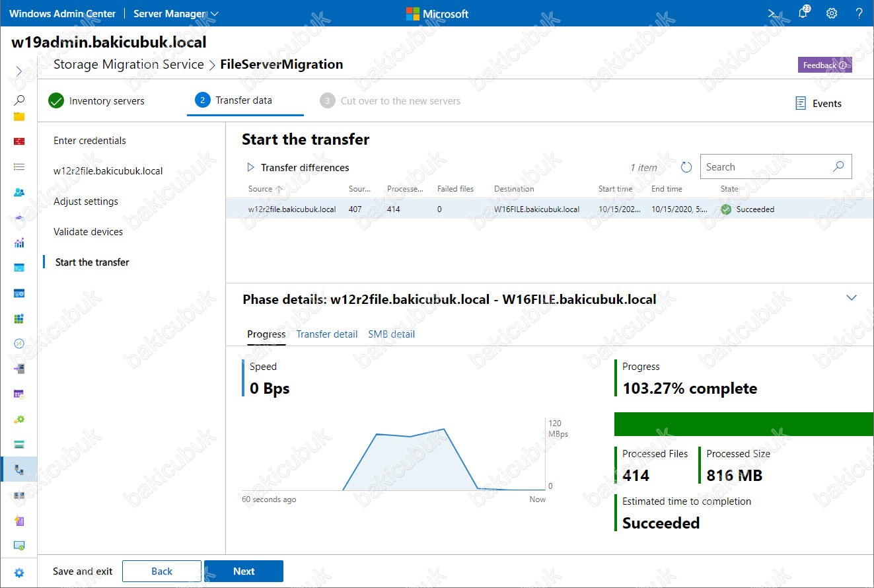Image resolution: width=874 pixels, height=588 pixels.
Task: Open the Services gears icon
Action: pos(19,419)
